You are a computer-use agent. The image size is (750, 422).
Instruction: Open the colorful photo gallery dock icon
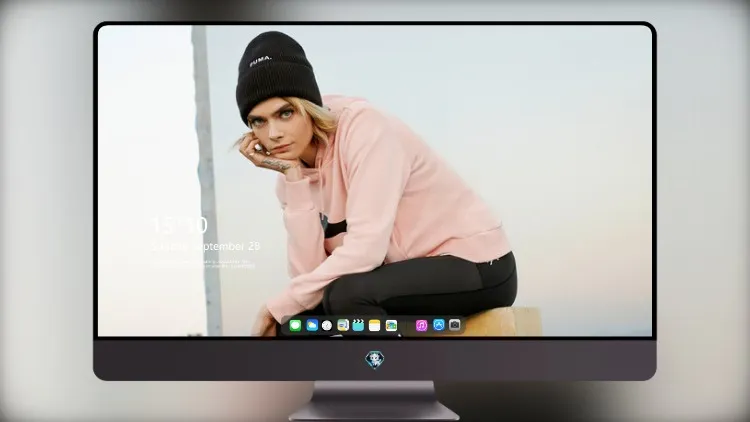click(x=391, y=326)
